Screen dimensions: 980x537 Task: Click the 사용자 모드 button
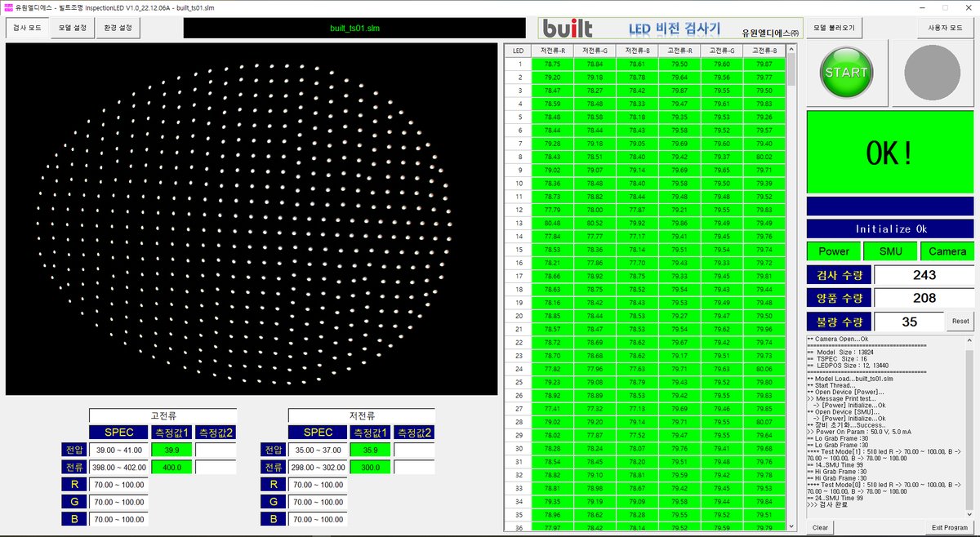tap(947, 28)
